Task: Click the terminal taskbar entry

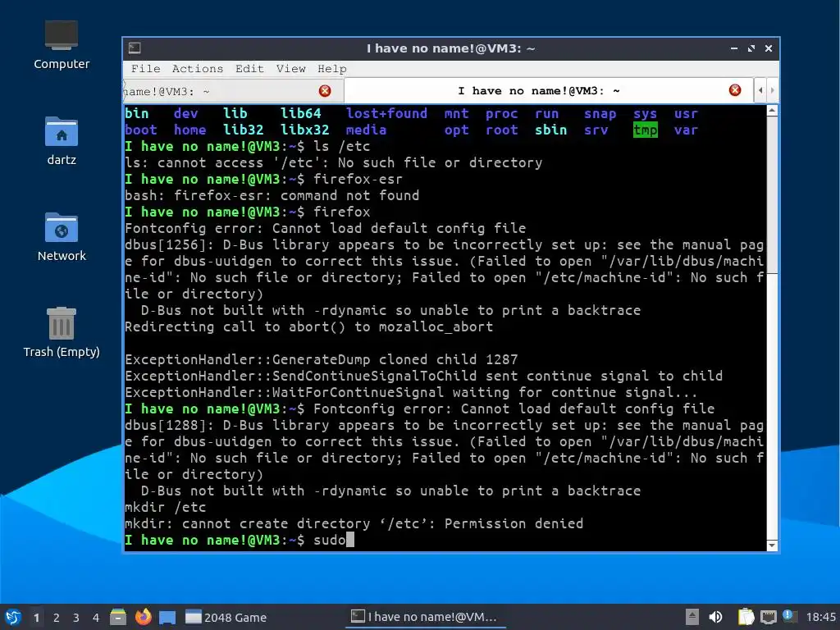Action: 424,617
